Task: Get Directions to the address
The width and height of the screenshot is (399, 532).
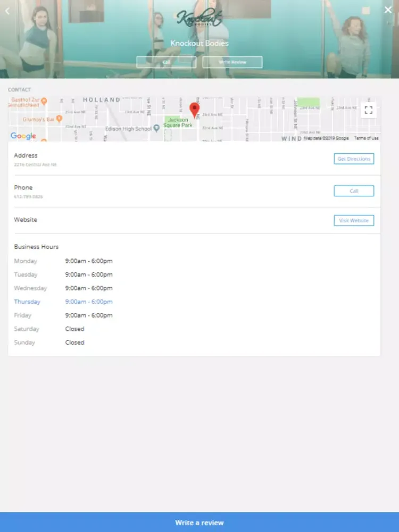Action: coord(354,159)
